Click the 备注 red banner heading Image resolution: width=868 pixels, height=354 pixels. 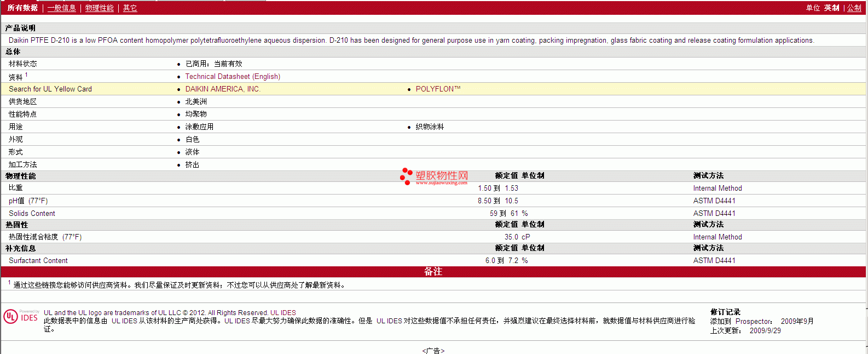pyautogui.click(x=433, y=271)
